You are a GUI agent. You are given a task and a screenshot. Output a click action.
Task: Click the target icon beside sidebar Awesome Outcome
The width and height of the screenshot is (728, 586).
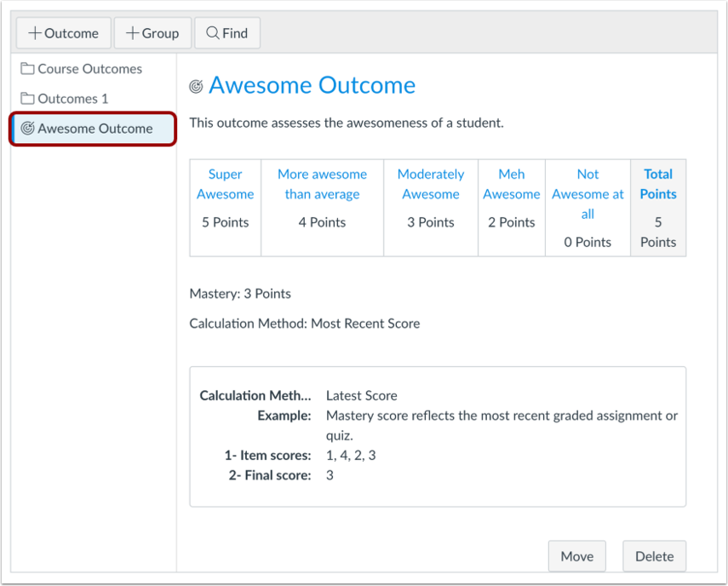(x=28, y=128)
